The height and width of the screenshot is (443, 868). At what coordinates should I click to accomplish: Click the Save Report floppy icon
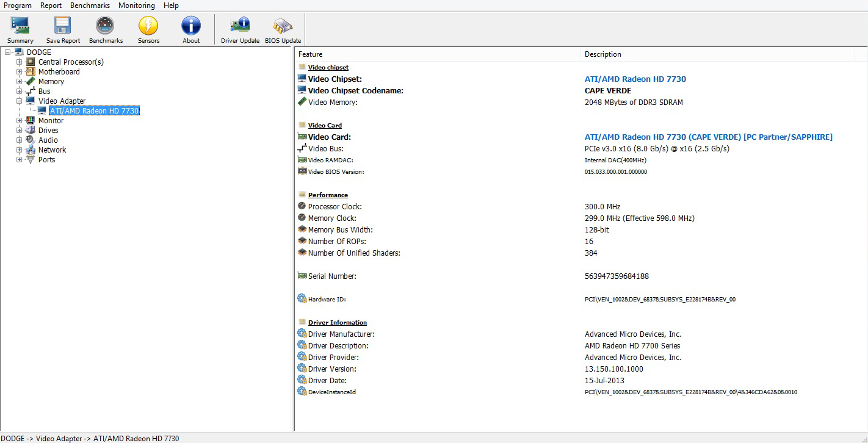[63, 25]
